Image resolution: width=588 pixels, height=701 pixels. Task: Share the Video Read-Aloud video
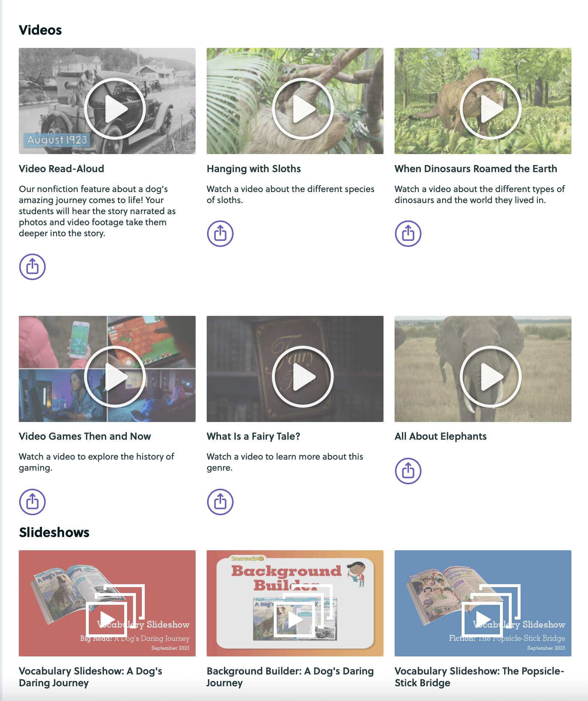click(x=32, y=266)
